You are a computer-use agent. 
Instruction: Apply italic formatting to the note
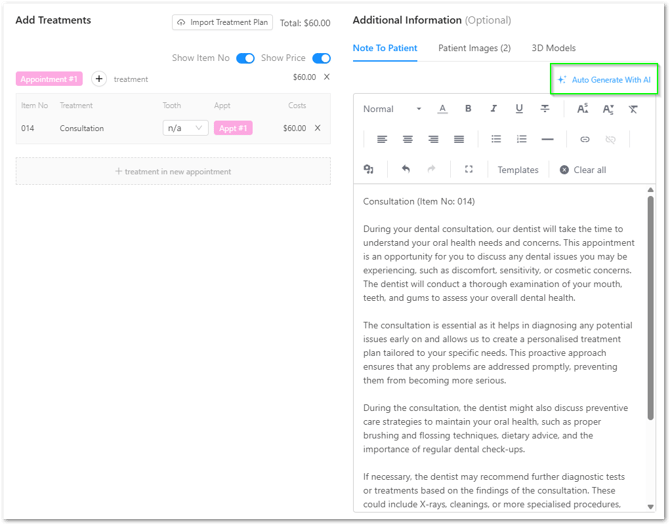[x=493, y=109]
